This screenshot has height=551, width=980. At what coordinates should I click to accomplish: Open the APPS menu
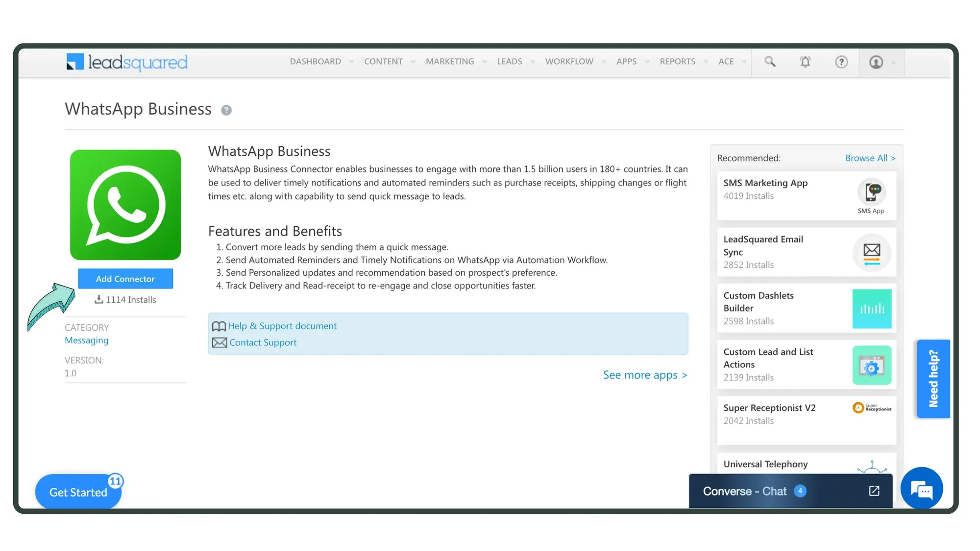point(626,62)
